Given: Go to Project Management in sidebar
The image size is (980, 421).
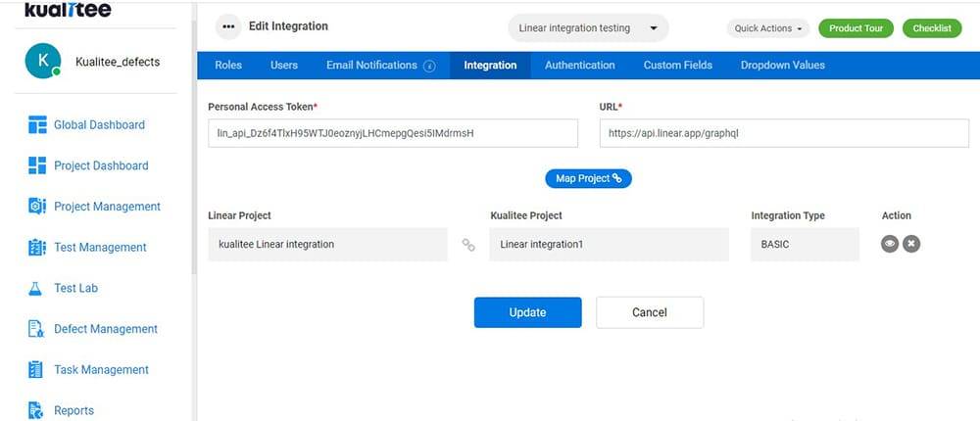Looking at the screenshot, I should pos(108,207).
